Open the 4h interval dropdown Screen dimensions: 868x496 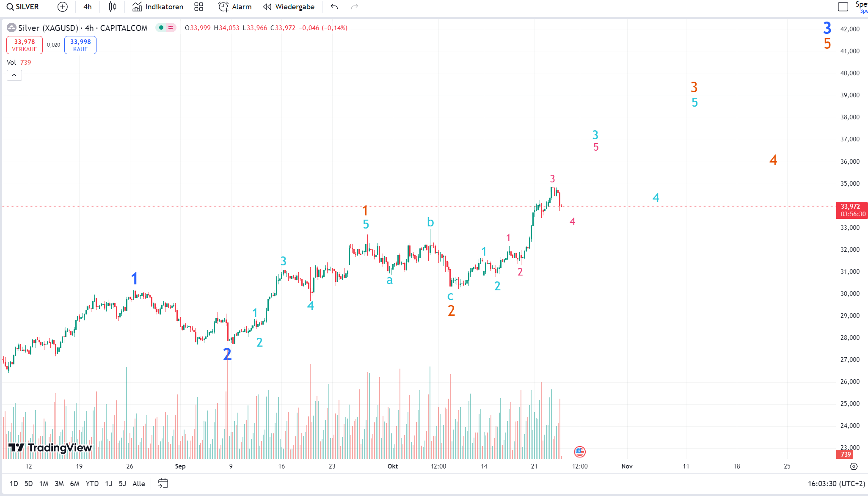[x=88, y=7]
